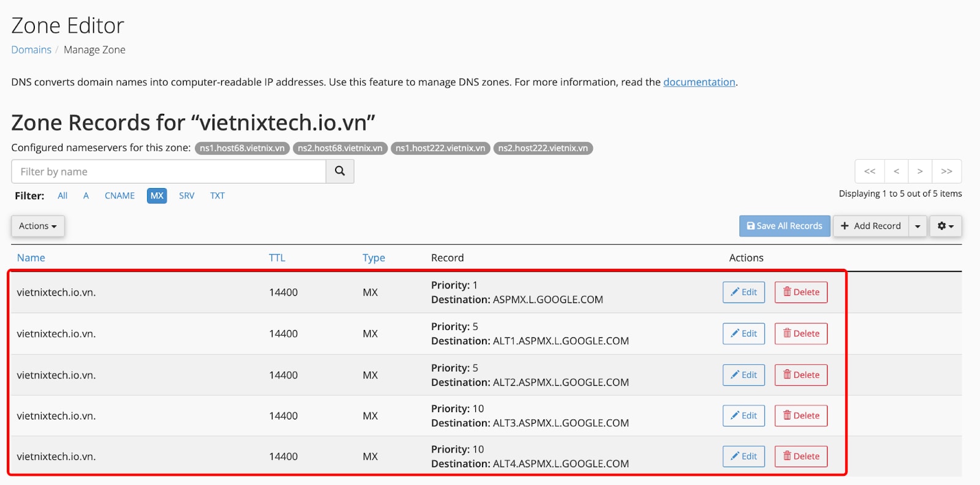The height and width of the screenshot is (485, 980).
Task: Delete the ALT4.ASPMX.L.GOOGLE.COM record
Action: tap(801, 456)
